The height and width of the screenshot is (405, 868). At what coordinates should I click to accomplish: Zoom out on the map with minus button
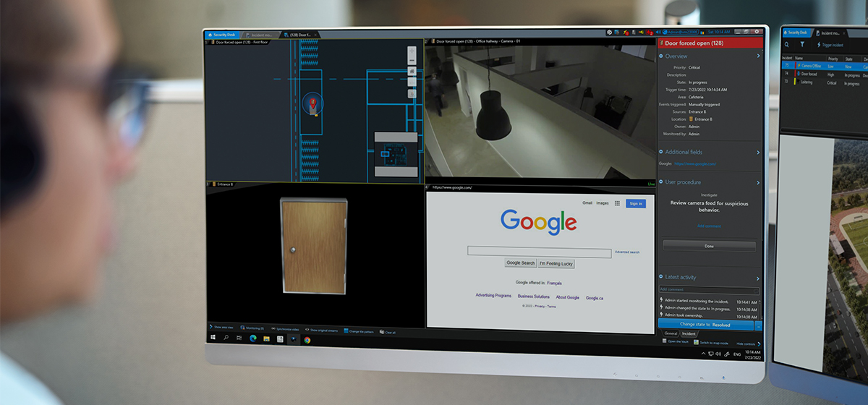412,61
